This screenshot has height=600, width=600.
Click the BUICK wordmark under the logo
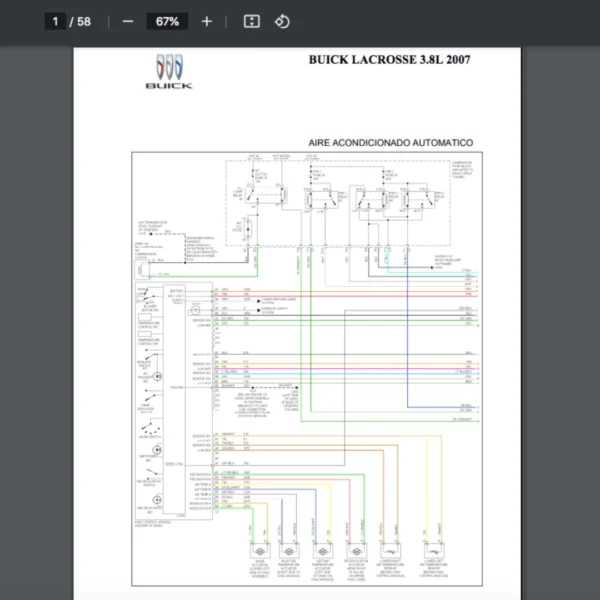[169, 86]
